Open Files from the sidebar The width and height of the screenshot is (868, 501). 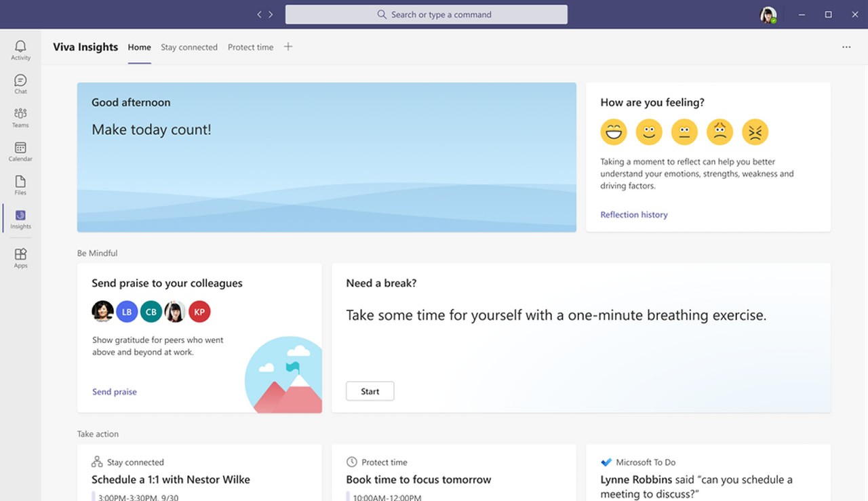[20, 184]
